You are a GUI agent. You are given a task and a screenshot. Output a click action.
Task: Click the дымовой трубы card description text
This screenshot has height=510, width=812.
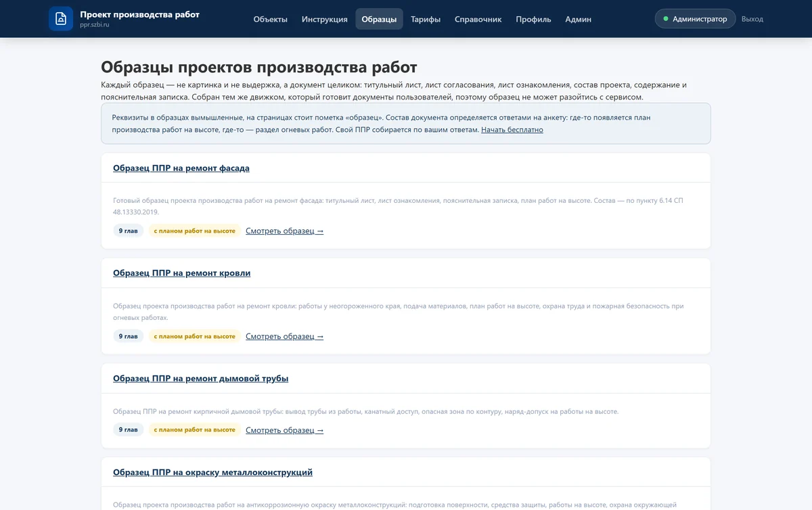[x=366, y=411]
